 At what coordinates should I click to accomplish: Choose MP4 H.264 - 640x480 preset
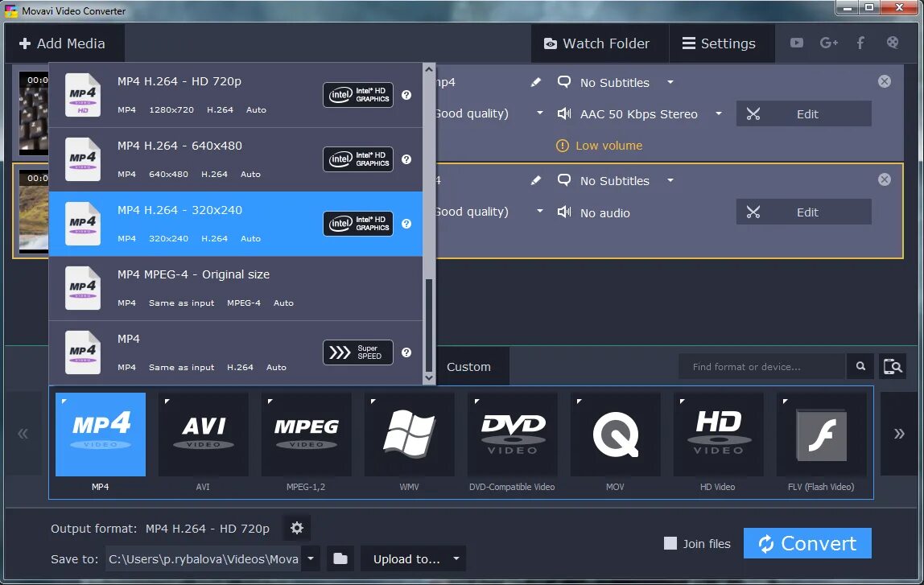pos(236,159)
